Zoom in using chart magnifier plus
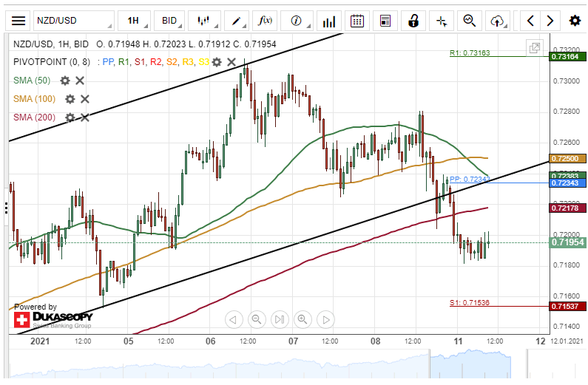 tap(303, 319)
